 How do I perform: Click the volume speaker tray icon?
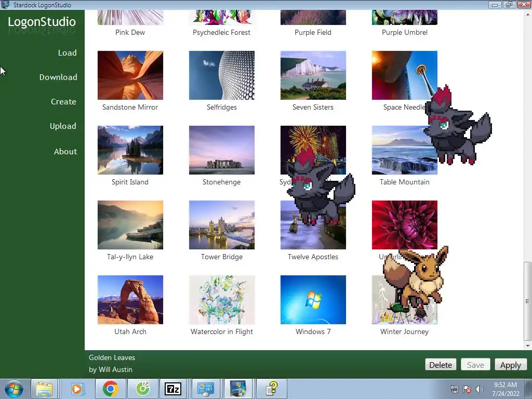point(480,389)
